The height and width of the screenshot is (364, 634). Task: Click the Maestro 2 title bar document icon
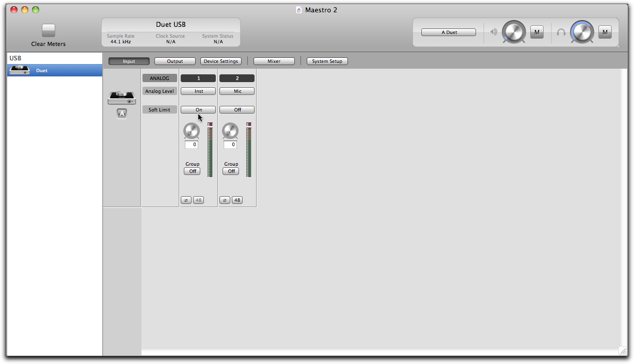coord(299,10)
